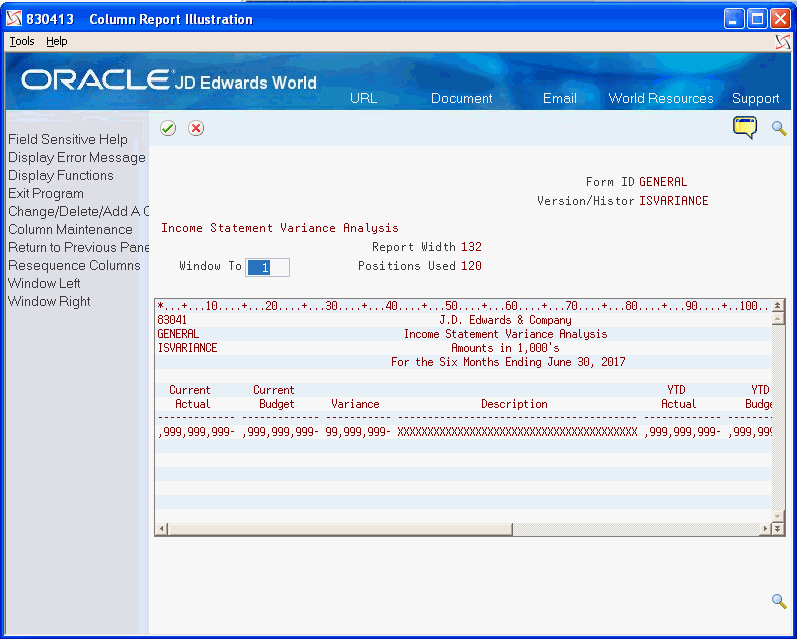The height and width of the screenshot is (639, 797).
Task: Open the Help menu
Action: (56, 41)
